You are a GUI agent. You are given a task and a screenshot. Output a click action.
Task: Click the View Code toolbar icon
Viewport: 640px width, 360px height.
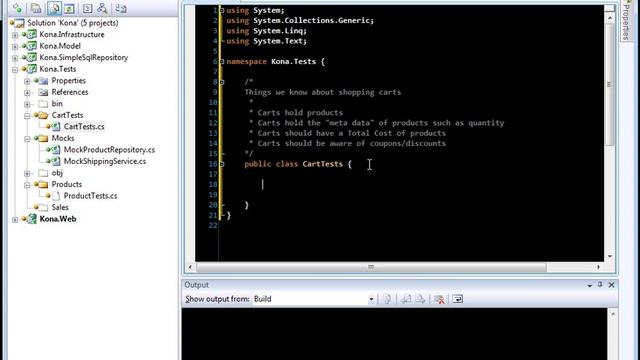point(87,8)
